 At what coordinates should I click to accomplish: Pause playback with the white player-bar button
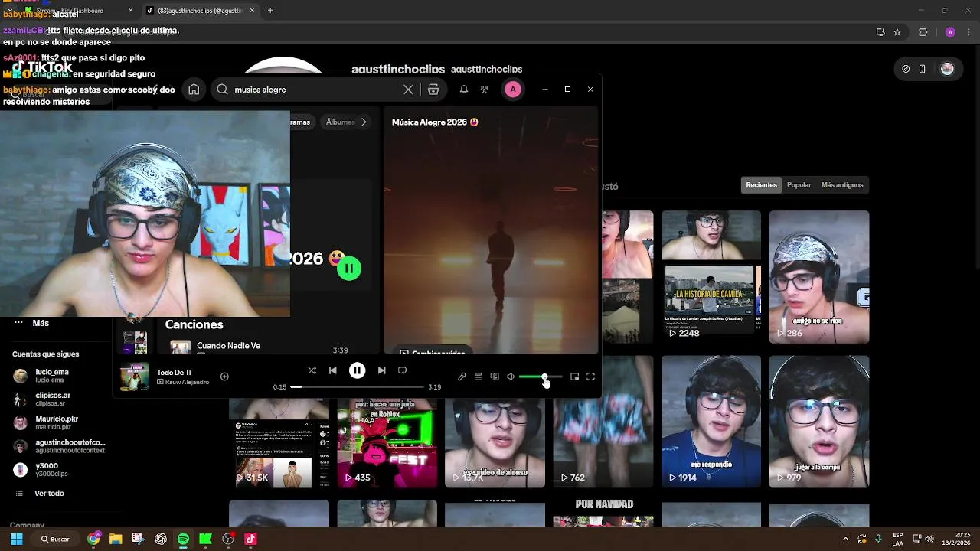(357, 370)
